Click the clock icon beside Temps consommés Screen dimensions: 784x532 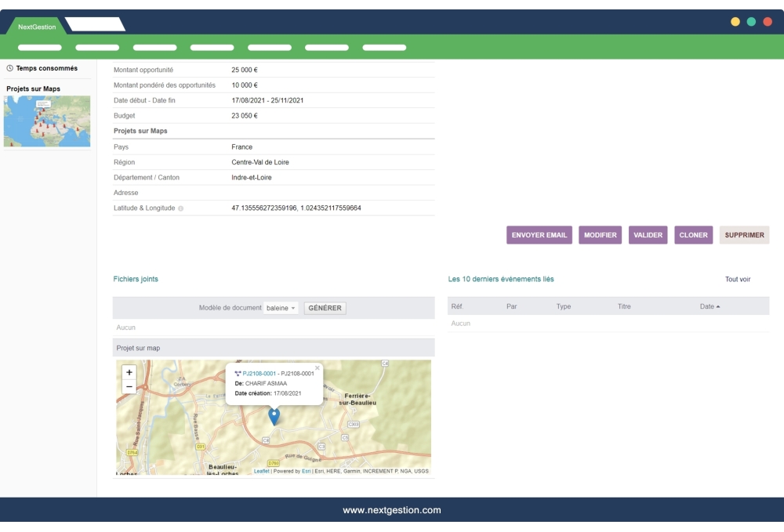click(9, 69)
